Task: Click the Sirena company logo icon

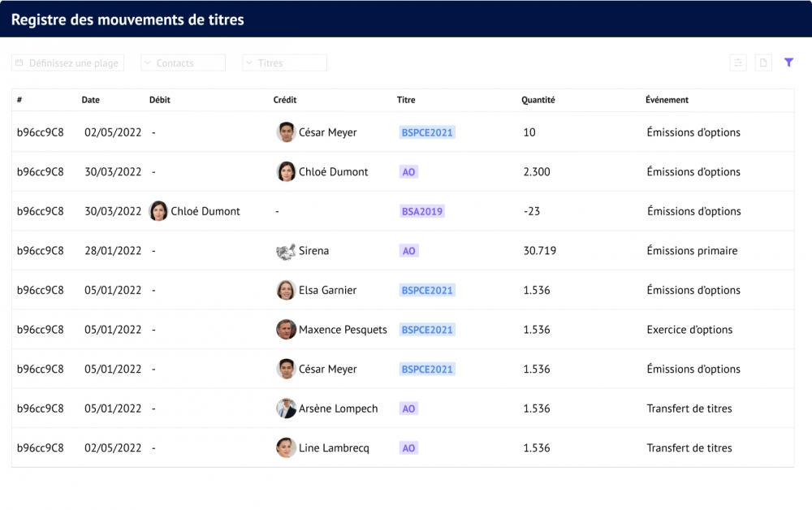Action: tap(286, 250)
